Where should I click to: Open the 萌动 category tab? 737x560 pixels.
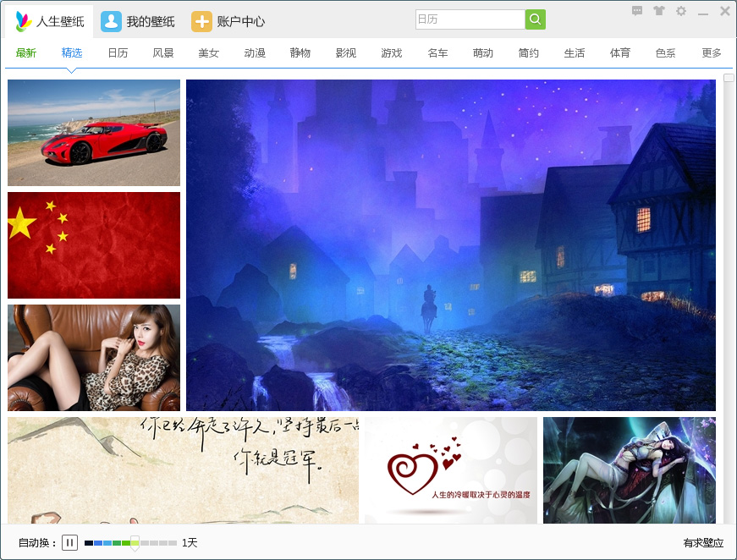click(483, 53)
